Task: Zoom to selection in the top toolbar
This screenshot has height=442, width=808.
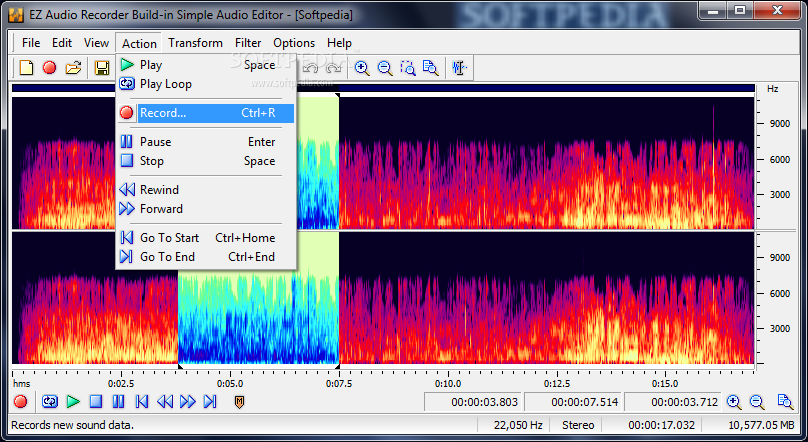Action: point(408,67)
